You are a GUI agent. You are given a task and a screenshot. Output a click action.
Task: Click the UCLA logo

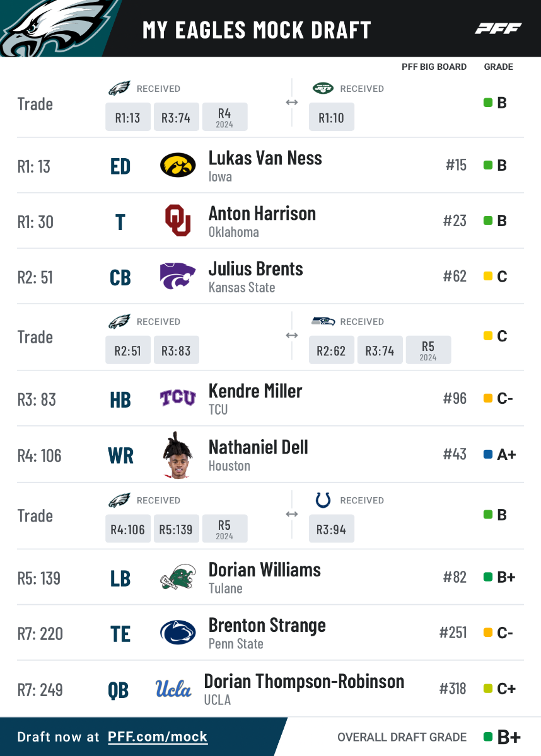(173, 689)
